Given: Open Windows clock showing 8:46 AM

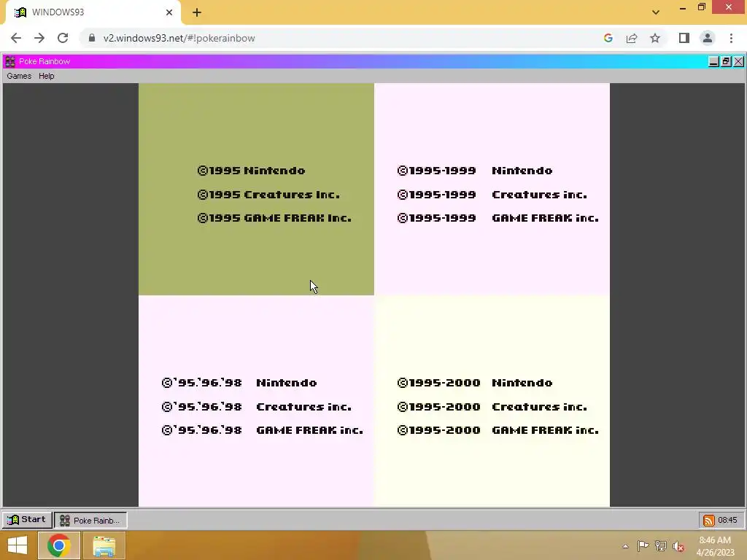Looking at the screenshot, I should 715,546.
